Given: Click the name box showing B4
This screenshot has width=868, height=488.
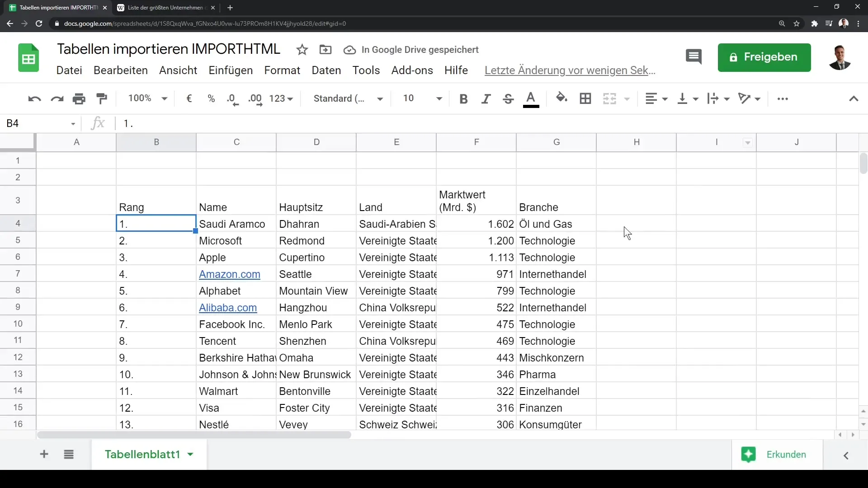Looking at the screenshot, I should click(41, 123).
